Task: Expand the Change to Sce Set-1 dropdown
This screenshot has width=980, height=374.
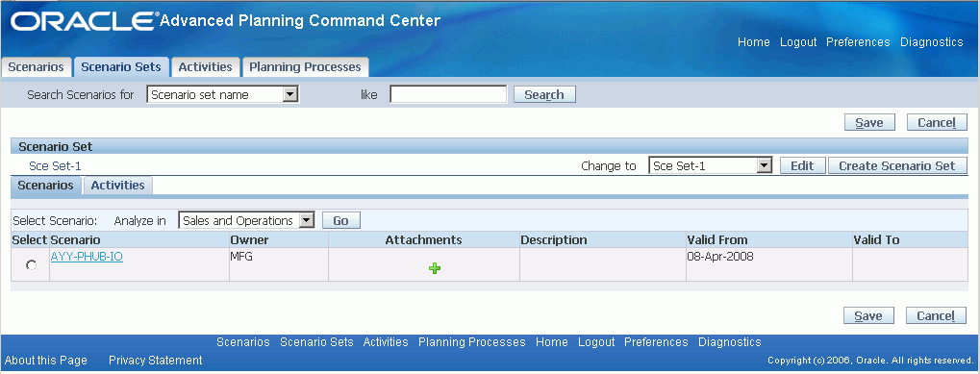Action: point(712,165)
